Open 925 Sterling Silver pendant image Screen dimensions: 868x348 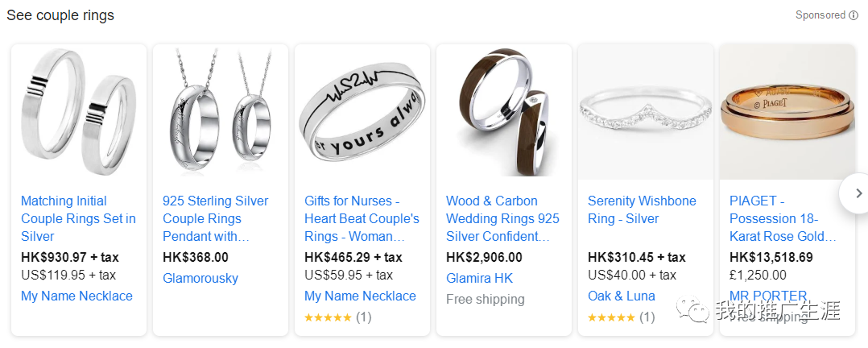coord(221,113)
